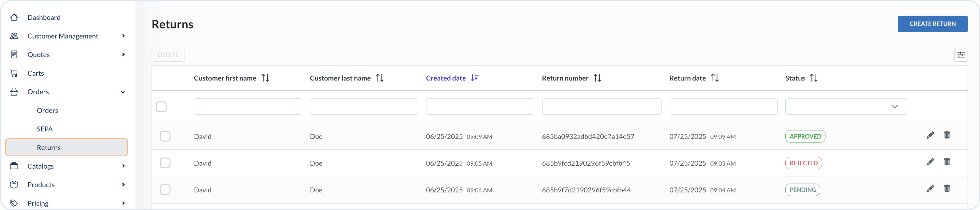Toggle Created date descending sort icon
This screenshot has height=210, width=980.
pos(474,78)
